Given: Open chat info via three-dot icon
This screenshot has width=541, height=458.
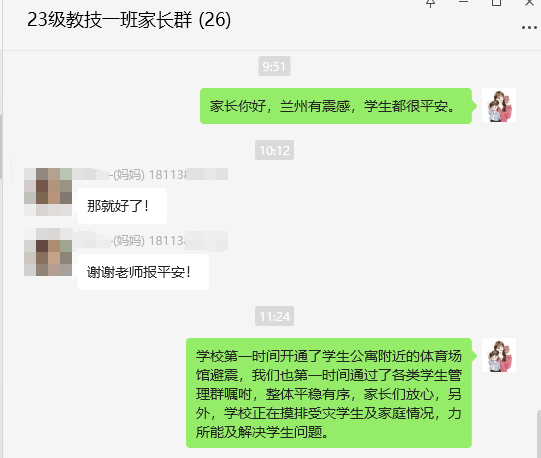Looking at the screenshot, I should click(529, 28).
